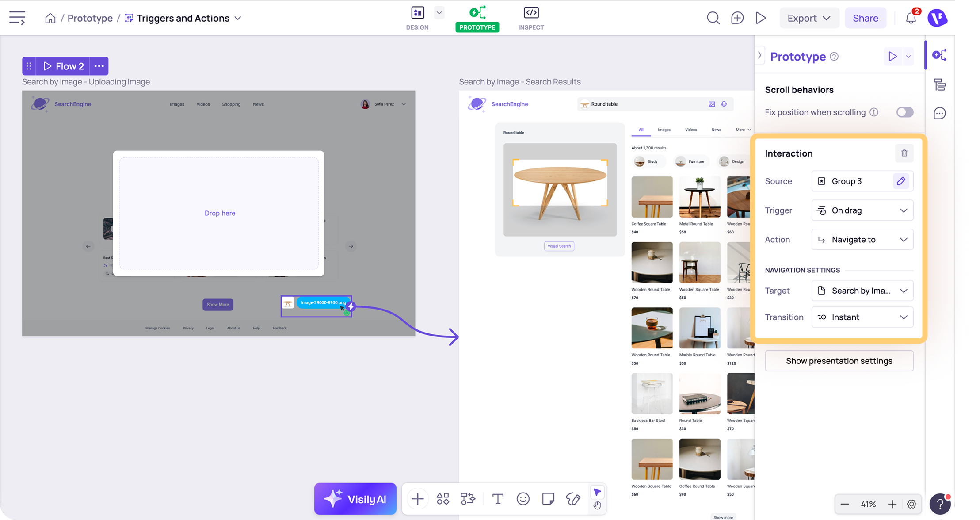Click the Show More button in mockup
This screenshot has width=980, height=520.
(x=218, y=305)
